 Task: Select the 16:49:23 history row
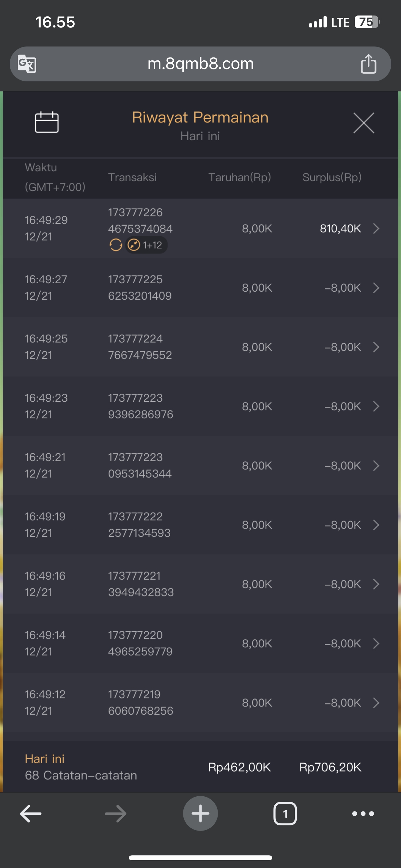(x=200, y=406)
